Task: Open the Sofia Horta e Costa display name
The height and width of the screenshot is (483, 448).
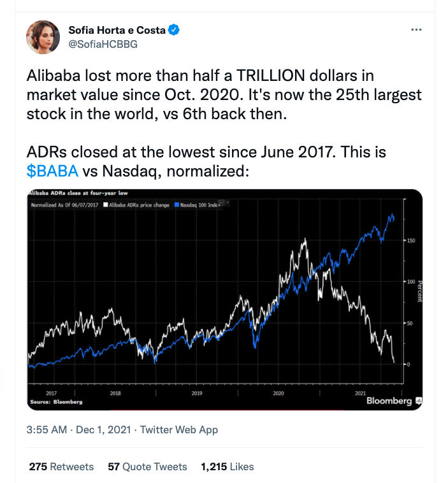Action: point(117,30)
